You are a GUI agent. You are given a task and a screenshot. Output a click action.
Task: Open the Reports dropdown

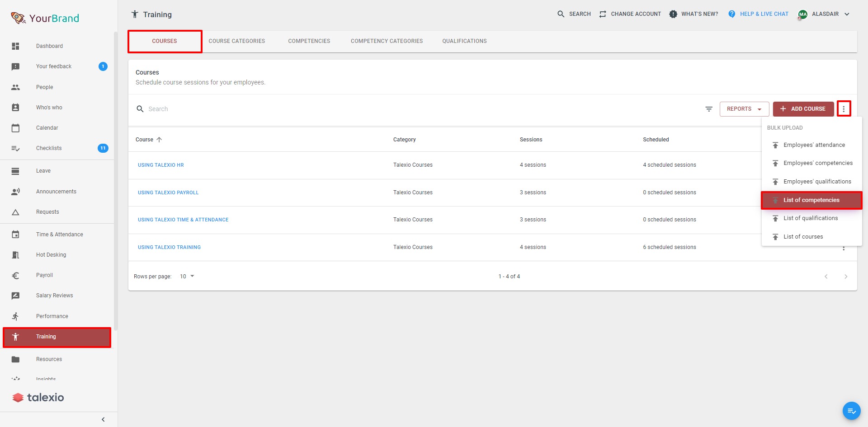[744, 109]
